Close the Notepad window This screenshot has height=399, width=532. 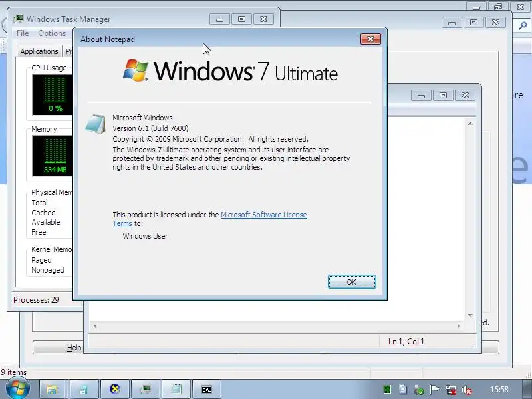click(x=465, y=96)
